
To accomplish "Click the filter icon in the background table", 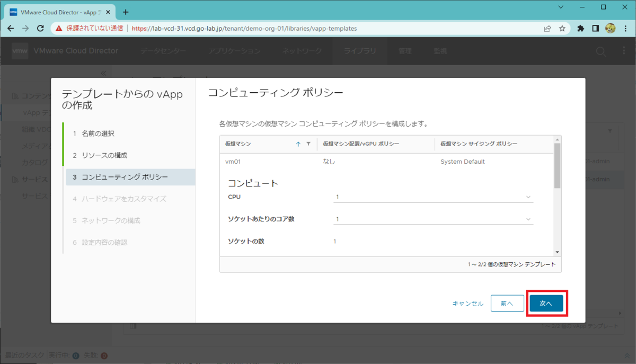I will (609, 131).
